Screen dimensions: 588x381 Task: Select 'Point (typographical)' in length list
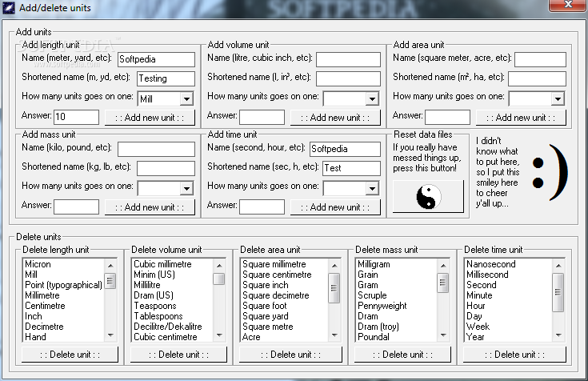pyautogui.click(x=63, y=285)
